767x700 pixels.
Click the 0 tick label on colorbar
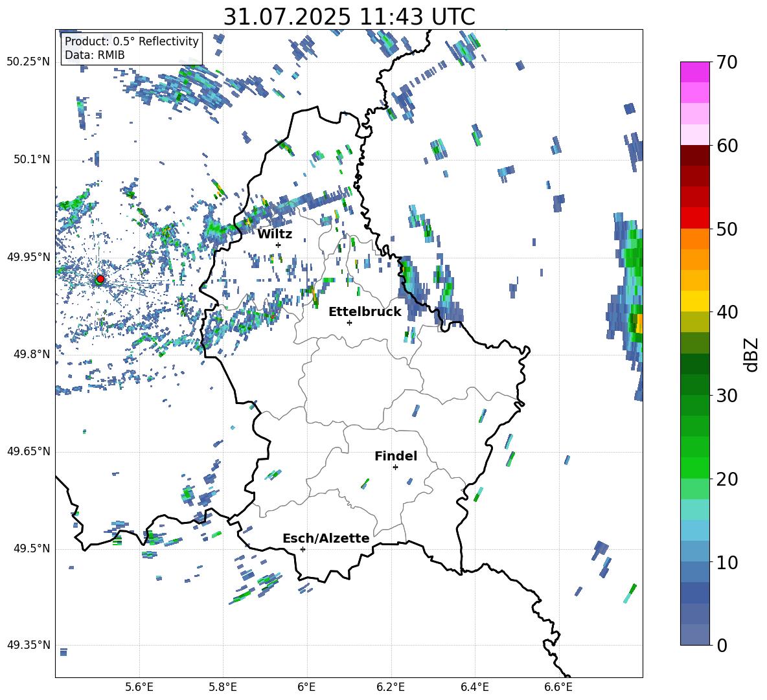pos(721,645)
